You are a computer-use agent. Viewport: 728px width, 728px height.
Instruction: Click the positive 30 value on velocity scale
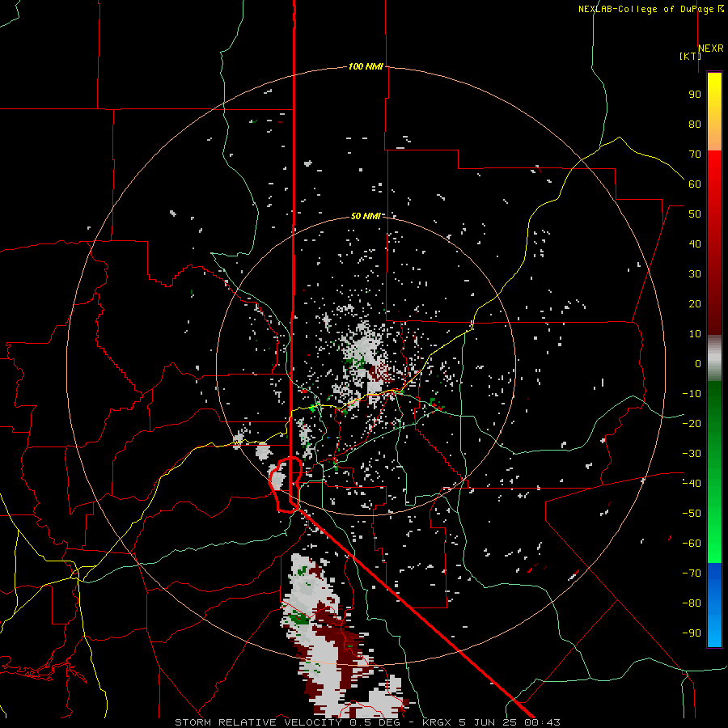(x=695, y=274)
